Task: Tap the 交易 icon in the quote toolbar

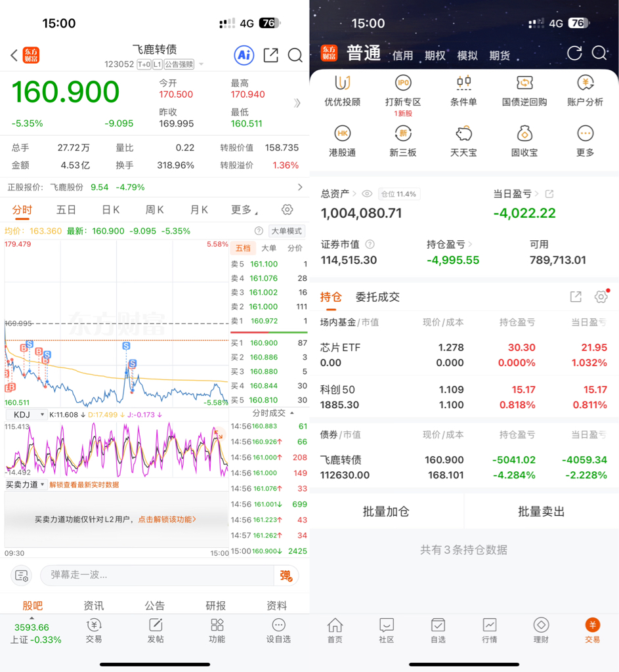Action: coord(94,631)
